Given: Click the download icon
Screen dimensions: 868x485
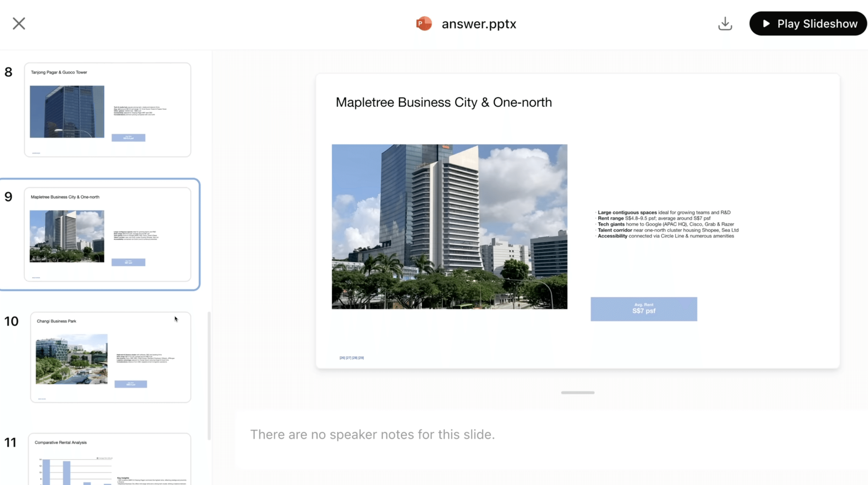Looking at the screenshot, I should coord(725,23).
